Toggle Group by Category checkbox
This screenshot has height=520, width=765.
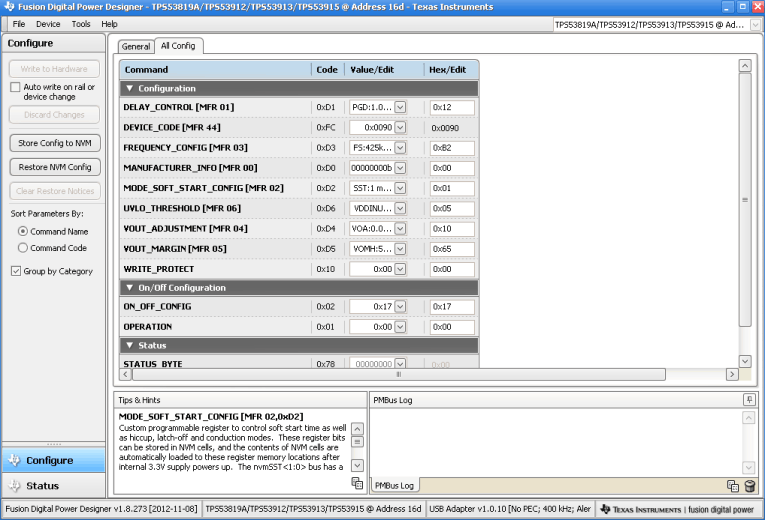coord(16,271)
